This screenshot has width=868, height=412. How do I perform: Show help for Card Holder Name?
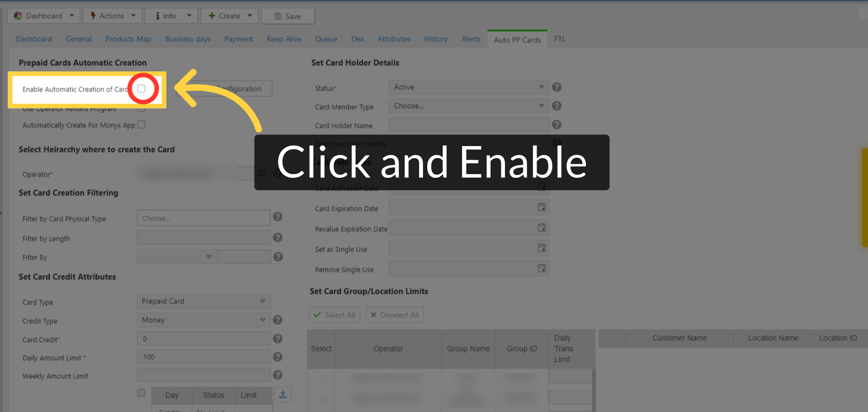point(557,124)
